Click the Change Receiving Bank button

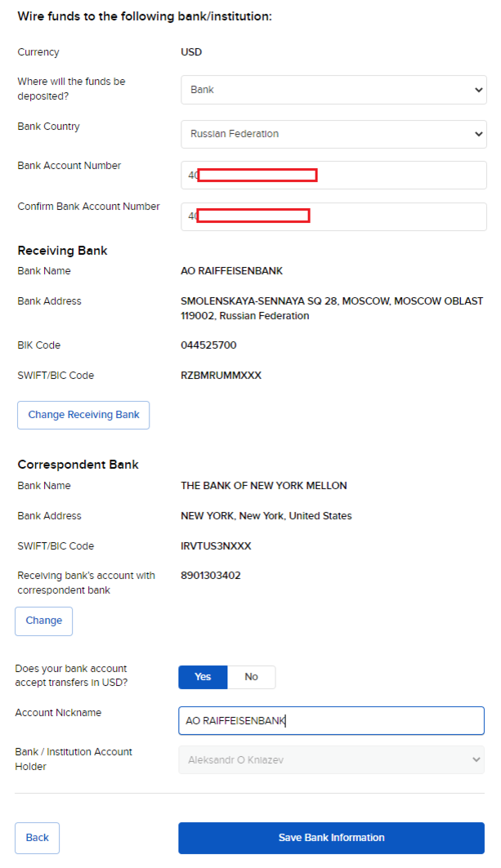[83, 415]
